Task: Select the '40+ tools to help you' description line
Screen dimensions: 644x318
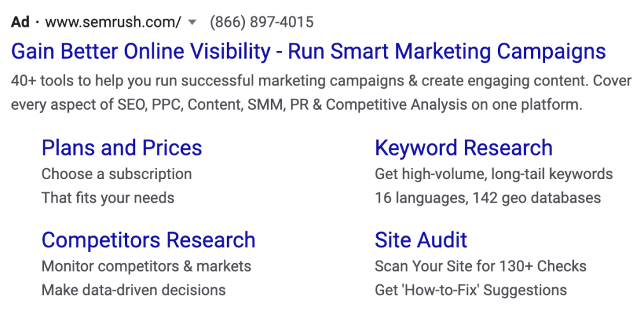Action: point(321,81)
